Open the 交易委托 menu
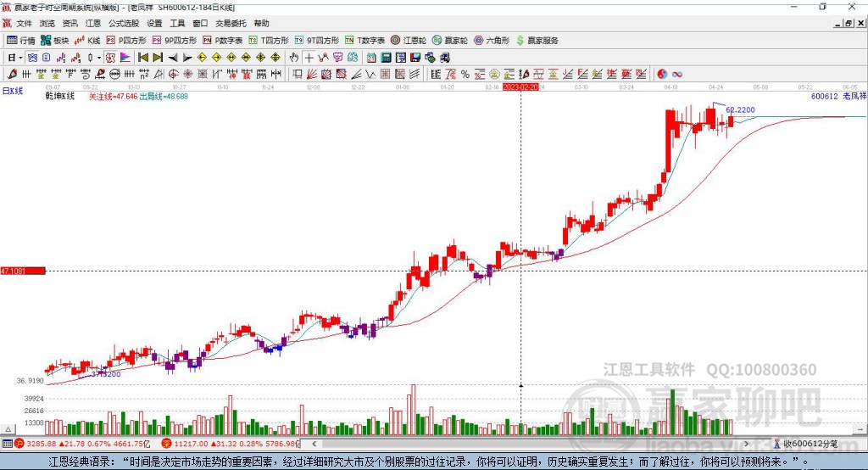Image resolution: width=868 pixels, height=470 pixels. (x=231, y=23)
